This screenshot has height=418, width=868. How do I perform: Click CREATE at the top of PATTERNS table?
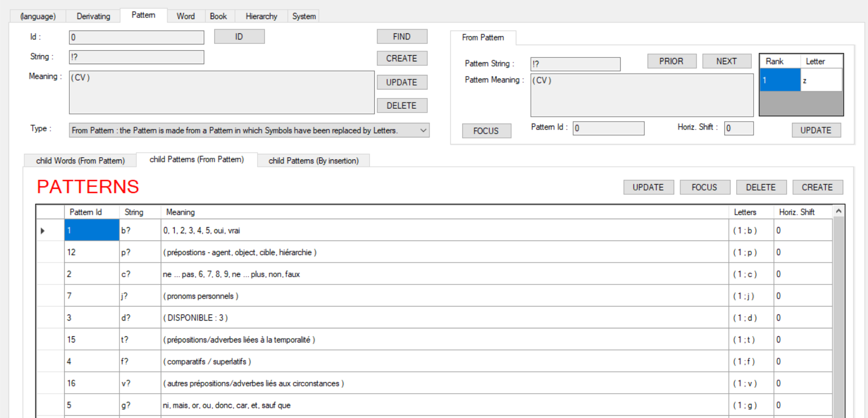pos(817,187)
